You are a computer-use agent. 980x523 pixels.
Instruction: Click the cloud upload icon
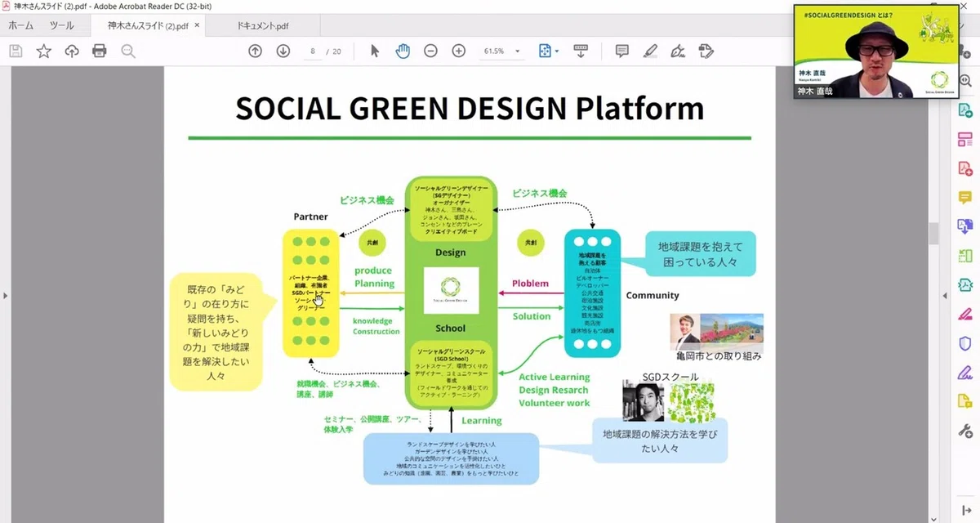[72, 51]
